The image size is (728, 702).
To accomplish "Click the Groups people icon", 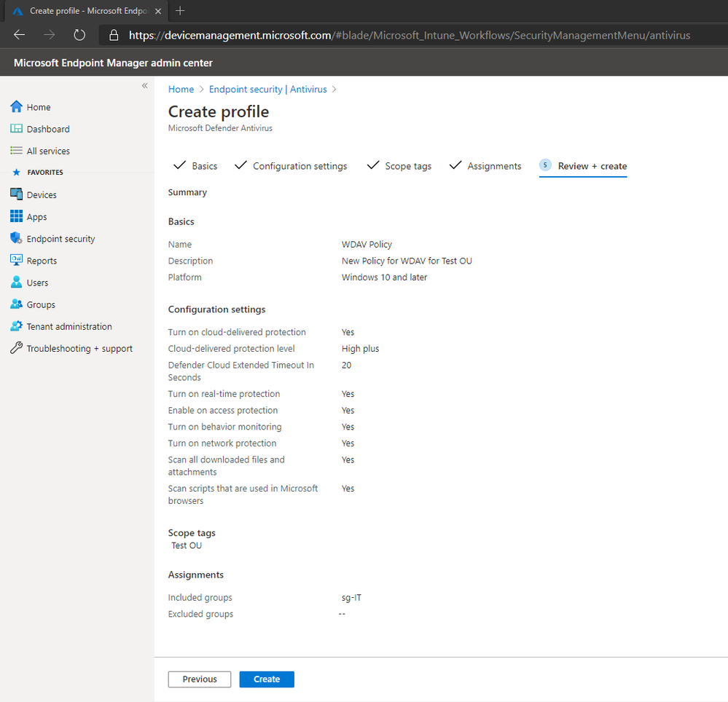I will [16, 304].
